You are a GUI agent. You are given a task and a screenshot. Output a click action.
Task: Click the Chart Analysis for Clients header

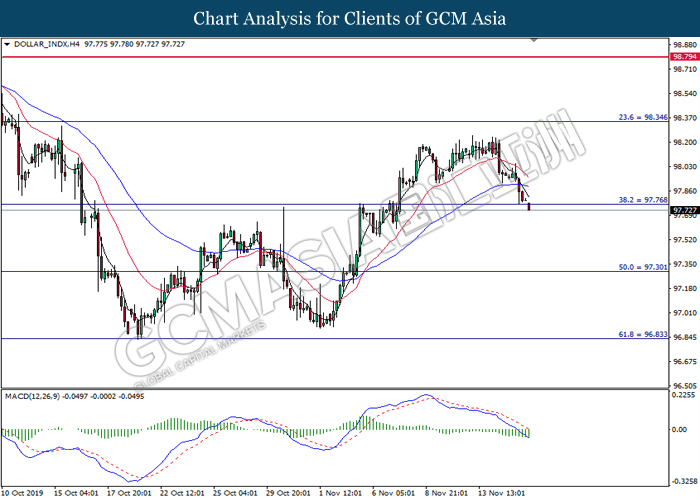click(x=350, y=18)
